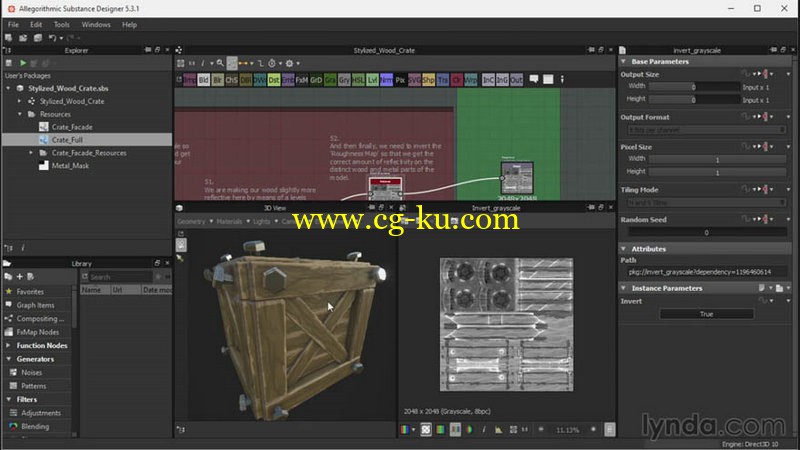Open the Tiling Mode dropdown

coord(706,203)
